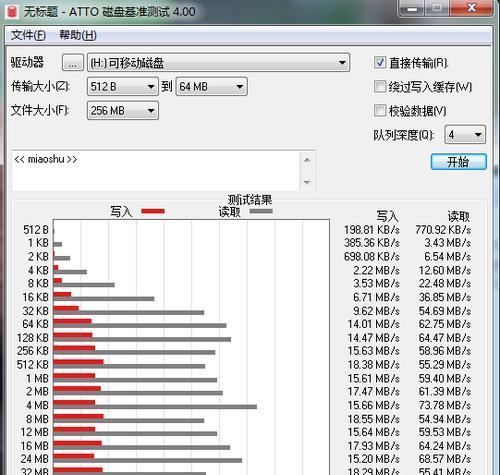Click the 128 KB chart row label
Image resolution: width=500 pixels, height=475 pixels.
click(x=33, y=338)
